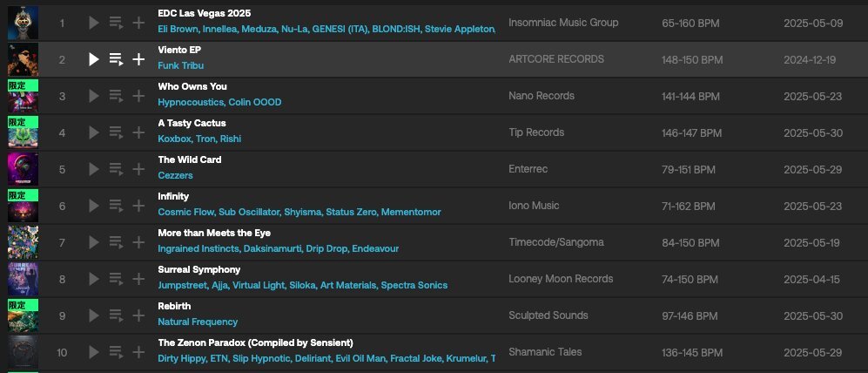The width and height of the screenshot is (868, 373).
Task: Open the Koxbox artist page
Action: tap(174, 139)
